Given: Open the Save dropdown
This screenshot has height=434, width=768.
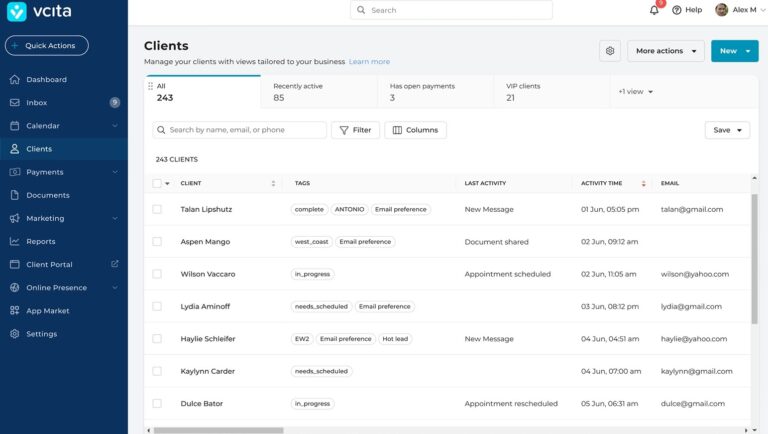Looking at the screenshot, I should coord(727,130).
